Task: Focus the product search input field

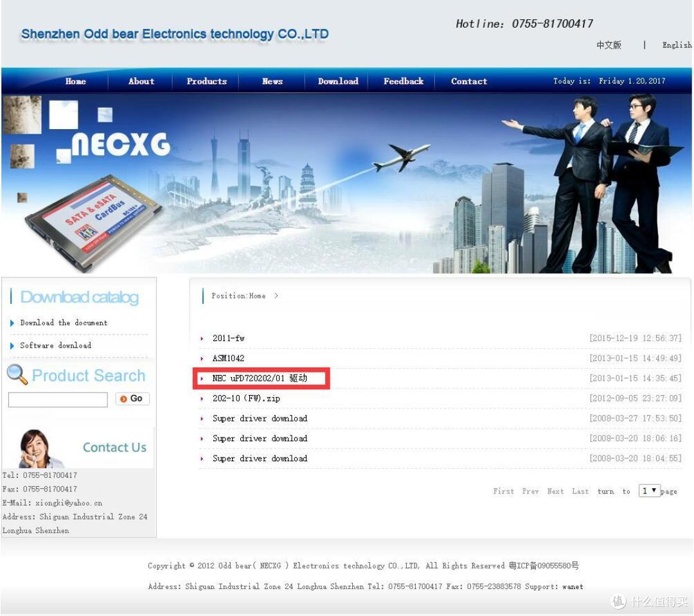Action: point(58,400)
